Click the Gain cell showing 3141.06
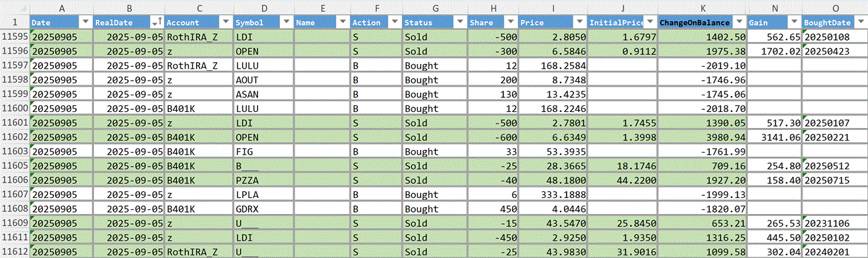868x258 pixels. [775, 137]
